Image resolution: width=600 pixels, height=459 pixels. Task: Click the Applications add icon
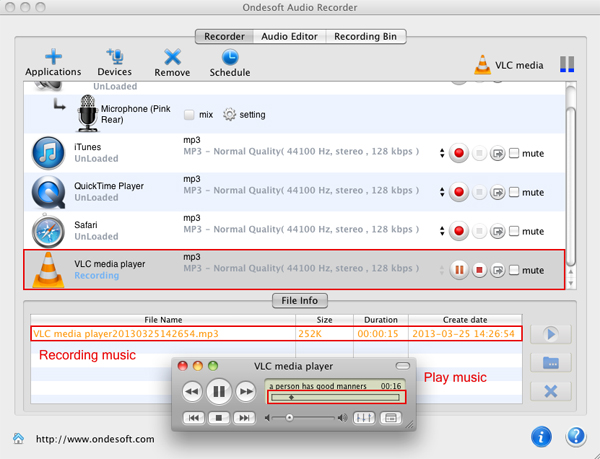click(53, 57)
